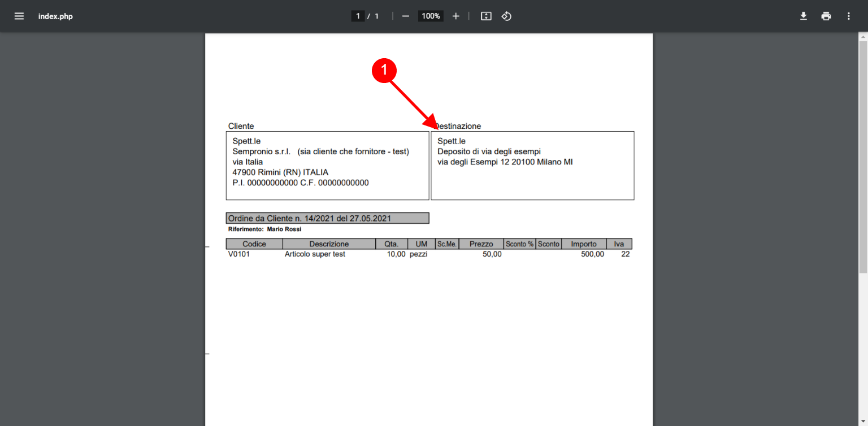Rotate the document counterclockwise
Screen dimensions: 868x426
pyautogui.click(x=506, y=16)
